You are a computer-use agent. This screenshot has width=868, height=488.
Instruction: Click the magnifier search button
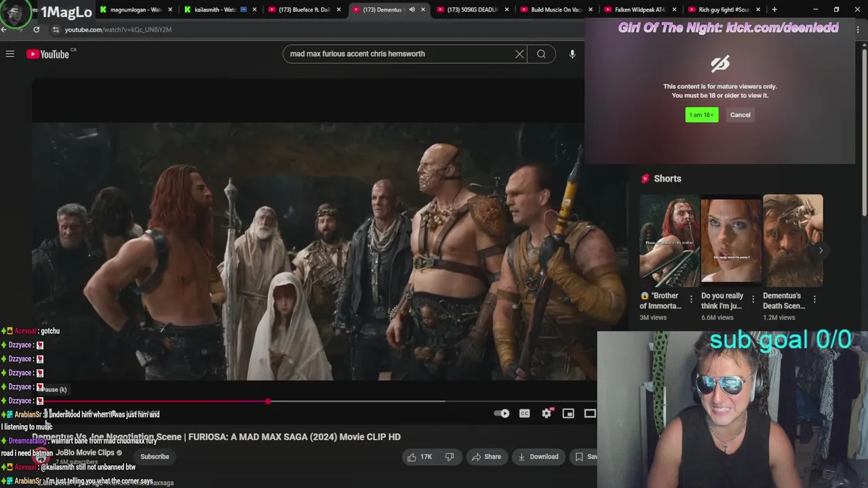coord(541,54)
